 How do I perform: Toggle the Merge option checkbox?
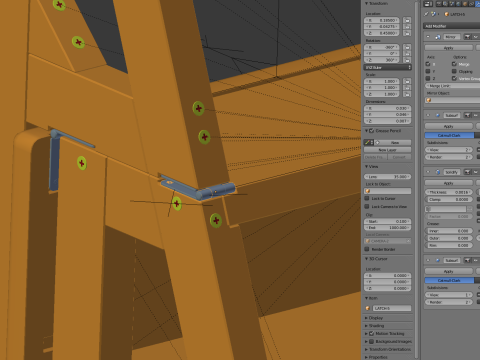[454, 64]
